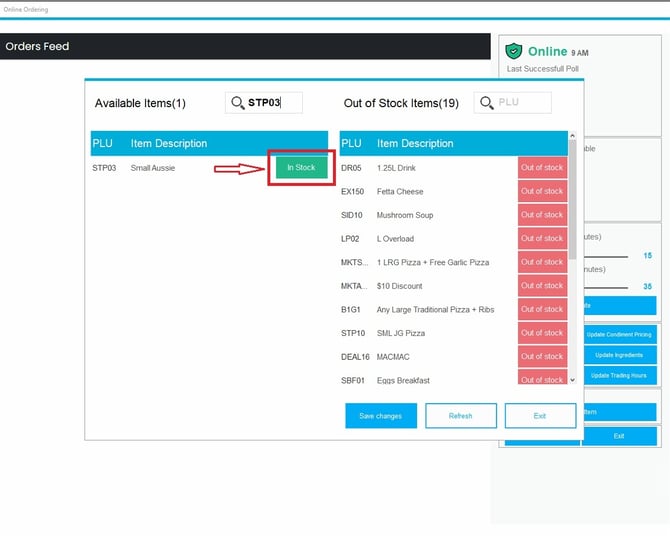This screenshot has width=670, height=538.
Task: Select the B1G1 PLU cell
Action: pyautogui.click(x=351, y=309)
